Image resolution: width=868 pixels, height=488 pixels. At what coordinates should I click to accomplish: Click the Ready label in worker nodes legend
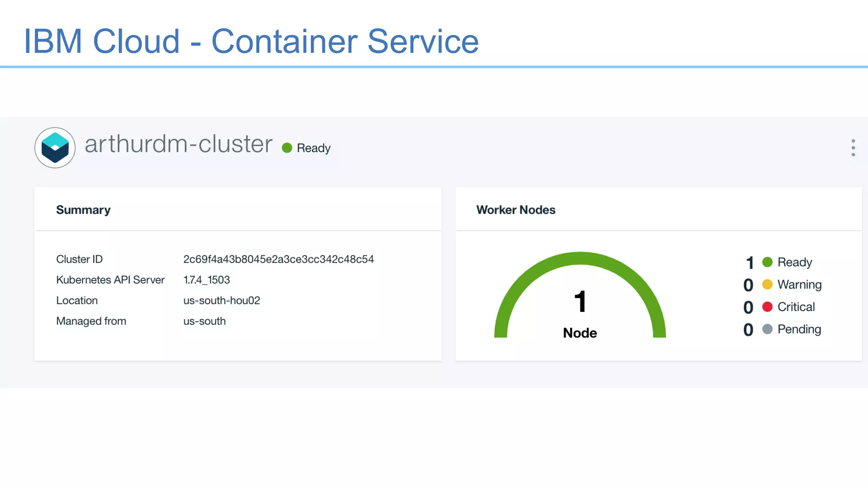(x=795, y=263)
